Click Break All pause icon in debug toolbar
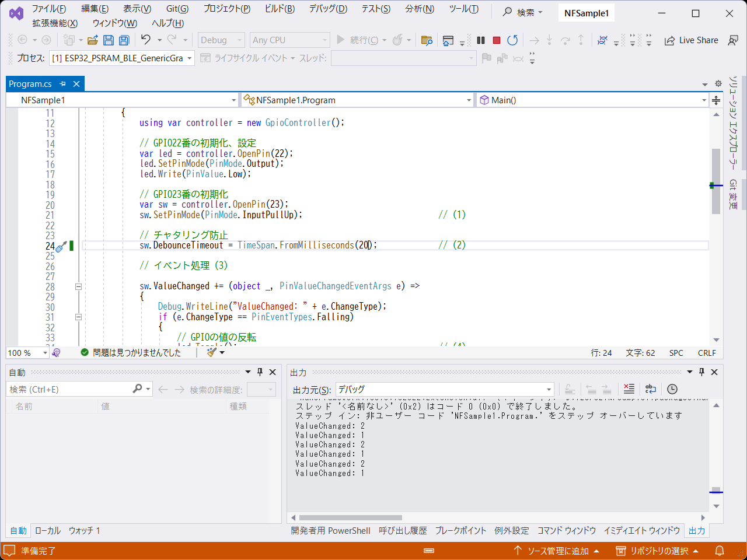The width and height of the screenshot is (747, 560). pos(480,40)
